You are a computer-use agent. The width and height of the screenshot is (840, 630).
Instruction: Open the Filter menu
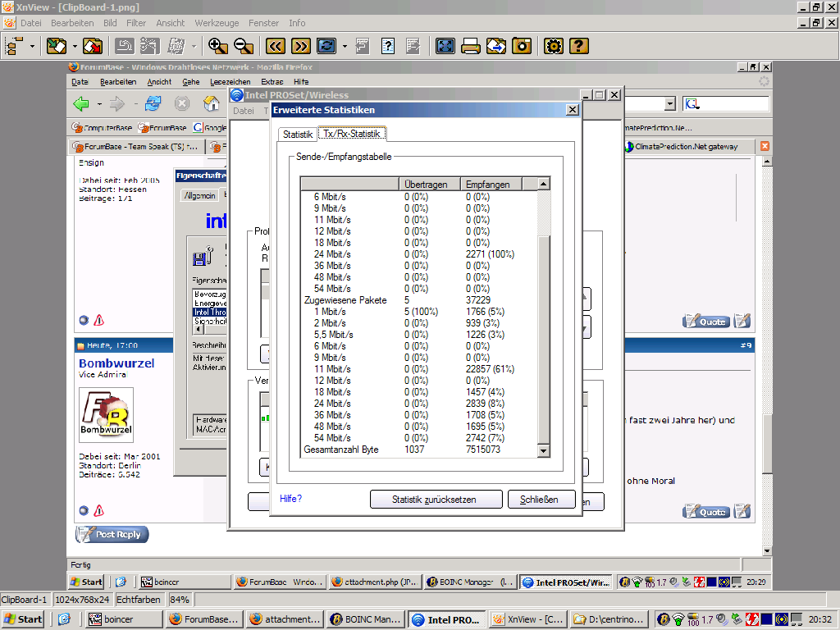click(136, 23)
